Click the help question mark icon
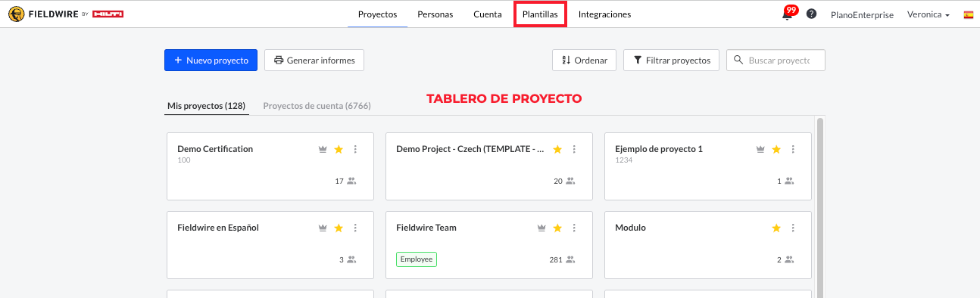The image size is (980, 298). [812, 14]
